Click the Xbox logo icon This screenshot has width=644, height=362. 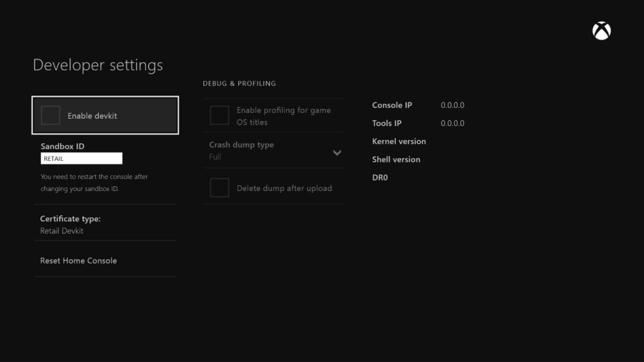(x=602, y=31)
